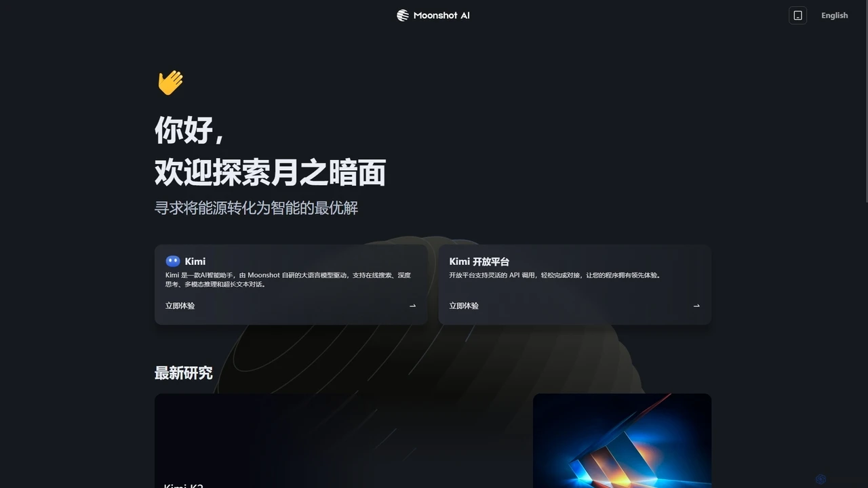Open 立即体验 in the Kimi 开放平台 card
Viewport: 868px width, 488px height.
[x=464, y=306]
